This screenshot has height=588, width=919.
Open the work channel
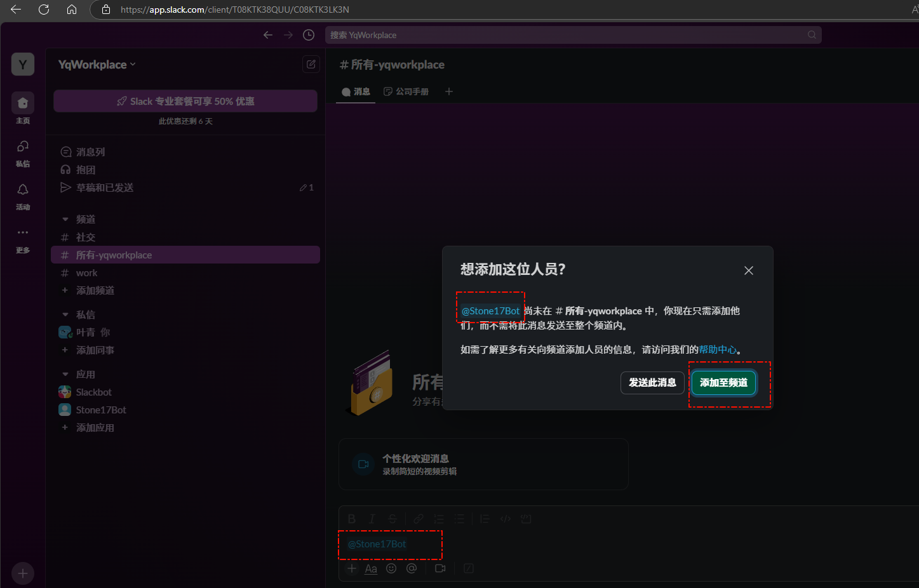(x=185, y=272)
